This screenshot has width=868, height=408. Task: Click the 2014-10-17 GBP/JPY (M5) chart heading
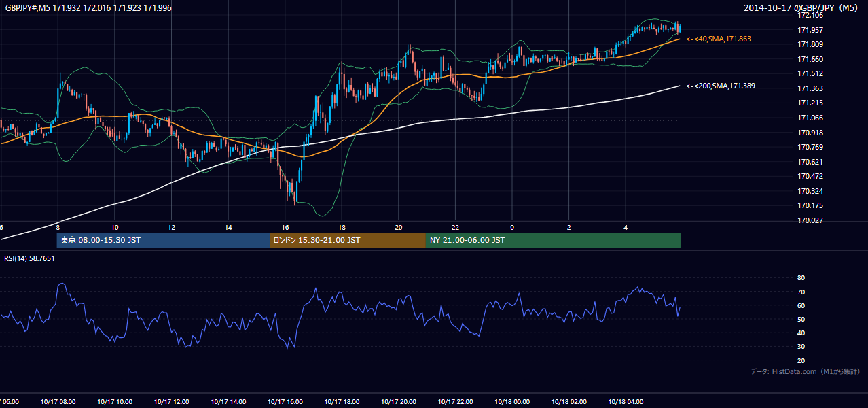[x=801, y=7]
